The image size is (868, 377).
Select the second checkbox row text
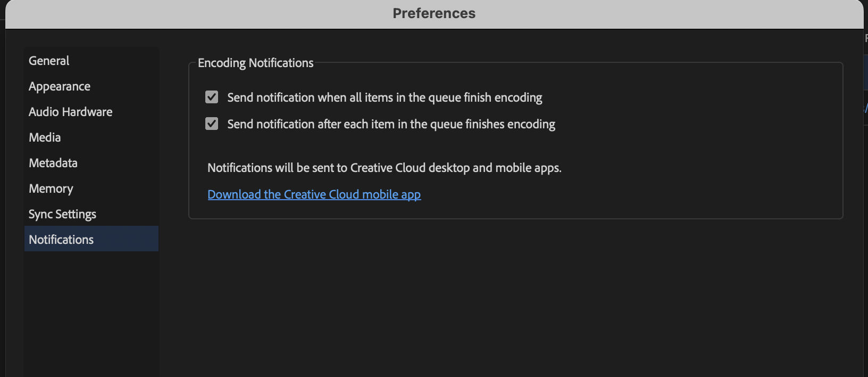point(391,124)
